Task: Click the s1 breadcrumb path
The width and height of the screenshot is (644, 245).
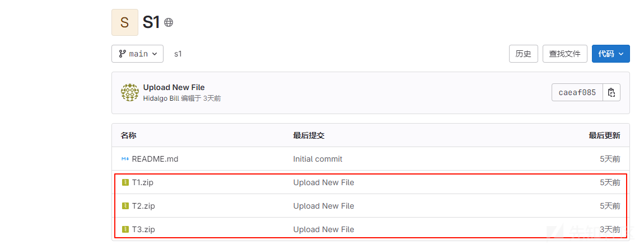Action: pos(178,54)
